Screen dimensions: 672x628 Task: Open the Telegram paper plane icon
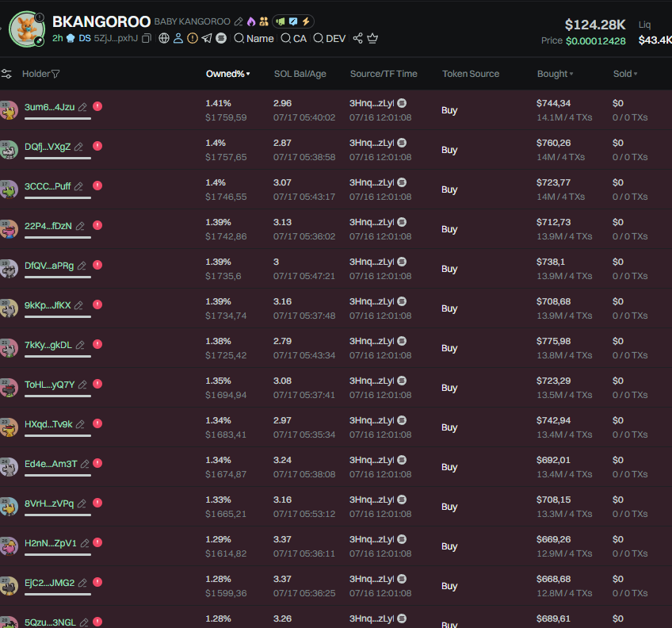(x=207, y=39)
